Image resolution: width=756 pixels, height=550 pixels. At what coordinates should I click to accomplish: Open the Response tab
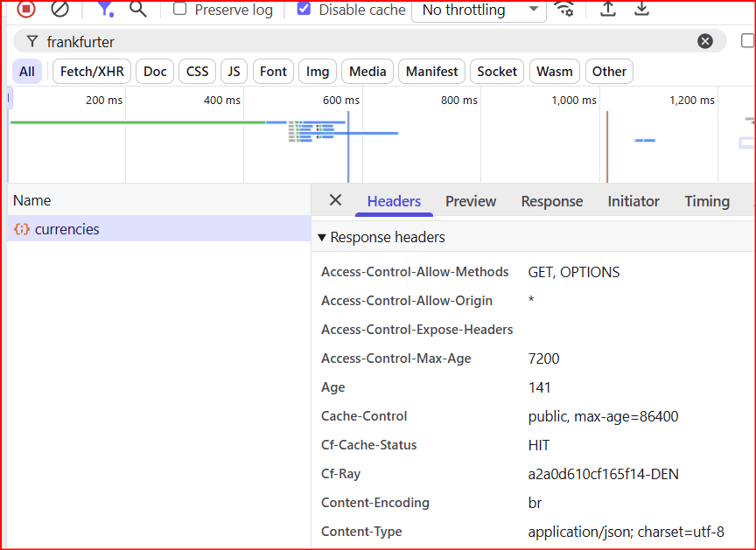552,201
